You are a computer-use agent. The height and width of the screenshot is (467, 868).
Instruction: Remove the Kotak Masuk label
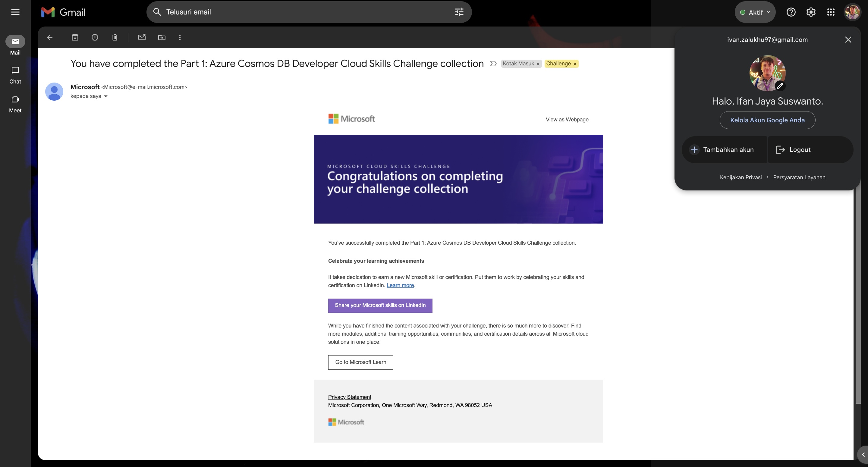[x=538, y=64]
